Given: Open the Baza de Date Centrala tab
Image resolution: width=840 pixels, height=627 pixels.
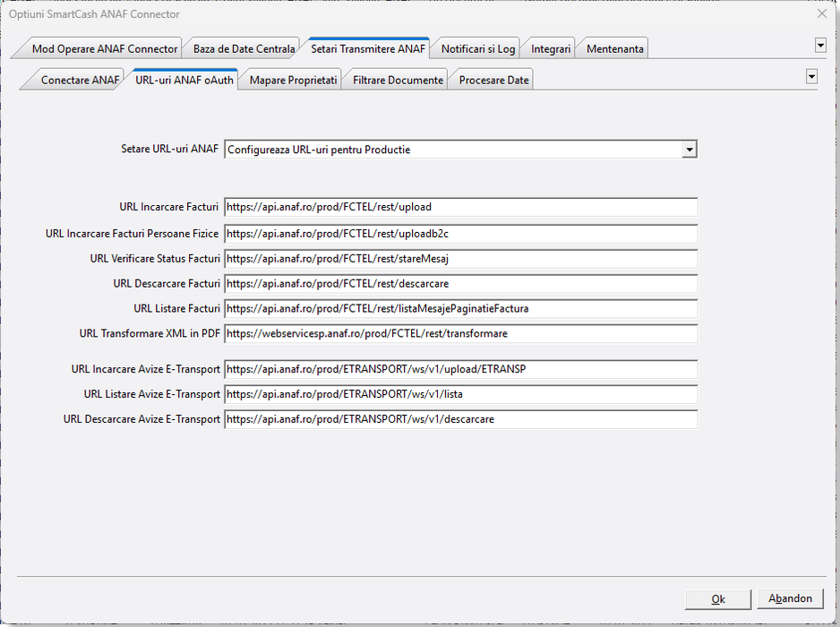Looking at the screenshot, I should point(244,48).
